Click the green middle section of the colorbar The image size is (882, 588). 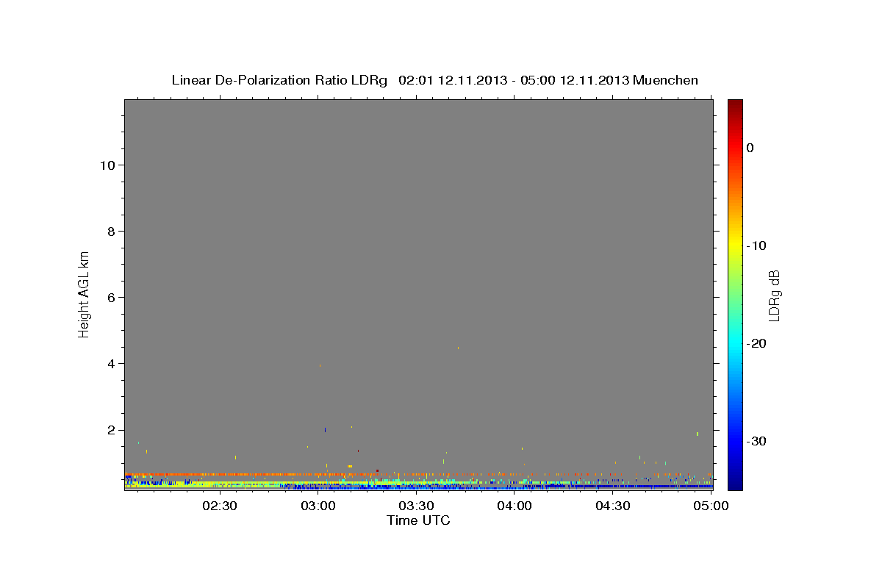click(x=735, y=294)
